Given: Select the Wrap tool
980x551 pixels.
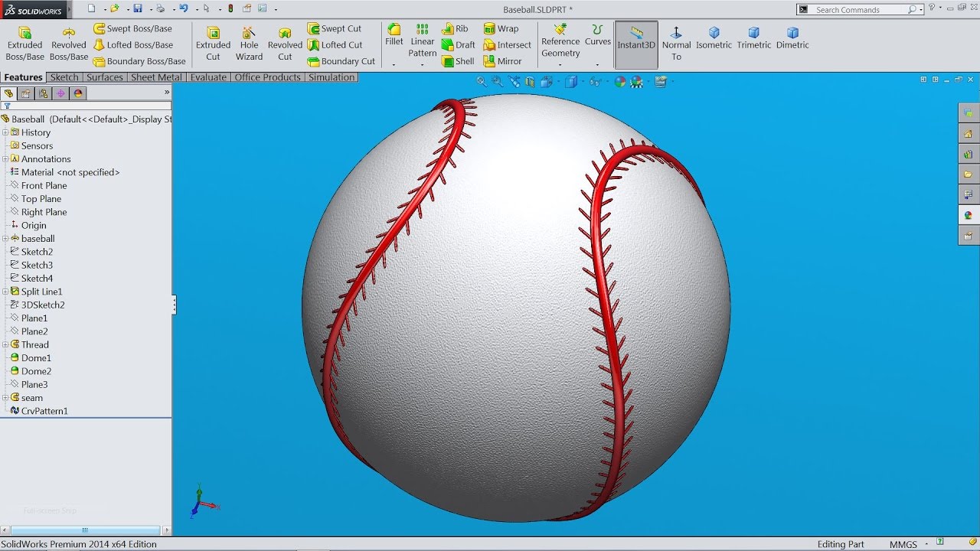Looking at the screenshot, I should (x=501, y=28).
